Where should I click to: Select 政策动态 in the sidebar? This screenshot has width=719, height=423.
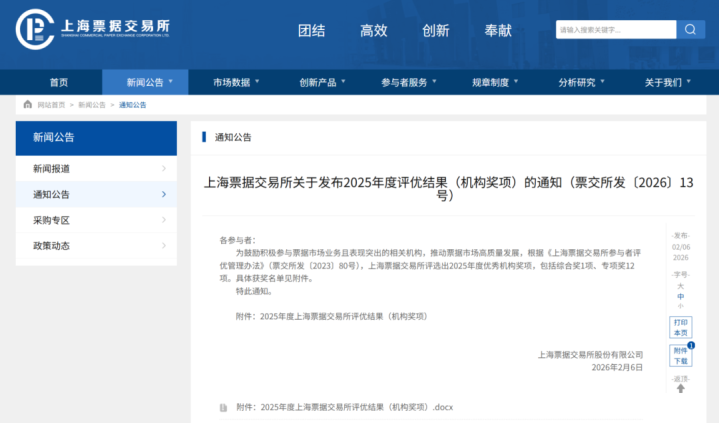pyautogui.click(x=96, y=245)
